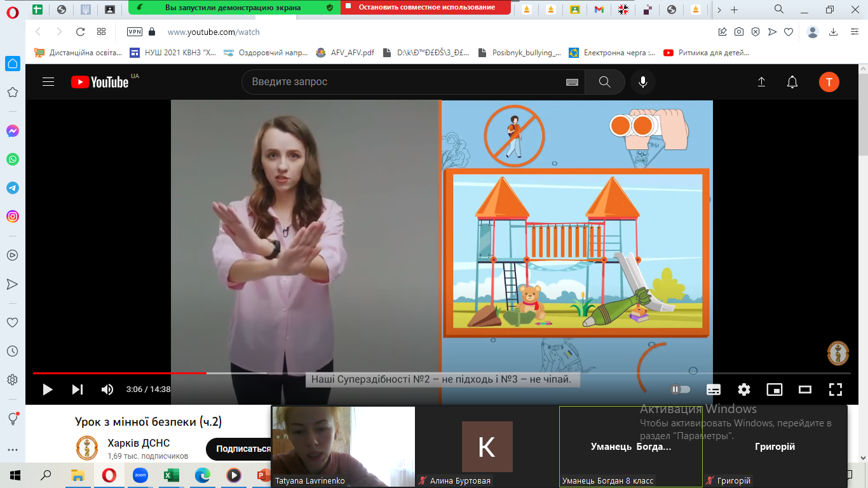Open Opera speed dial grid icon
The width and height of the screenshot is (868, 488).
click(x=101, y=32)
